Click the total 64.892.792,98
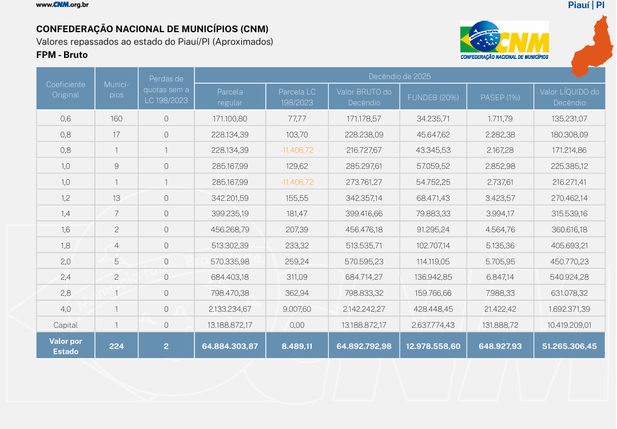Viewport: 617px width, 429px height. point(364,346)
